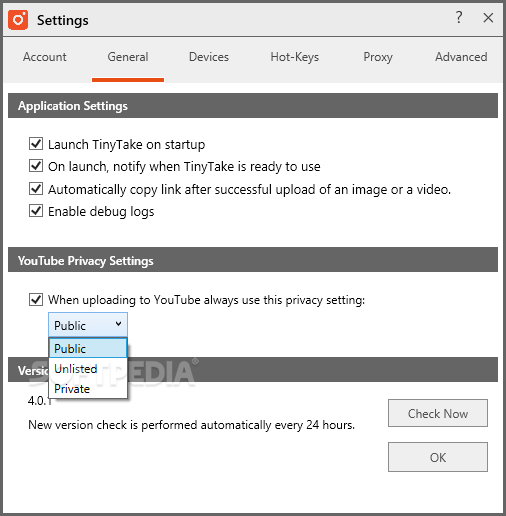Switch to the Account tab
Image resolution: width=506 pixels, height=516 pixels.
pos(45,57)
